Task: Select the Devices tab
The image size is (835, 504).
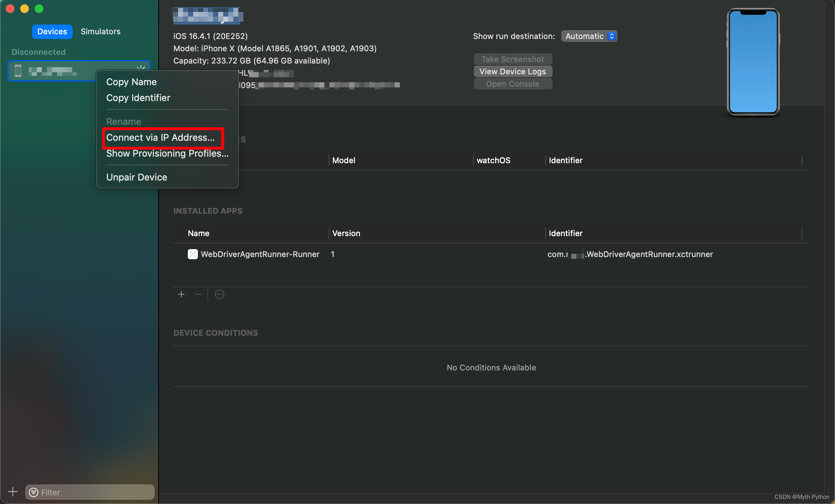Action: [52, 31]
